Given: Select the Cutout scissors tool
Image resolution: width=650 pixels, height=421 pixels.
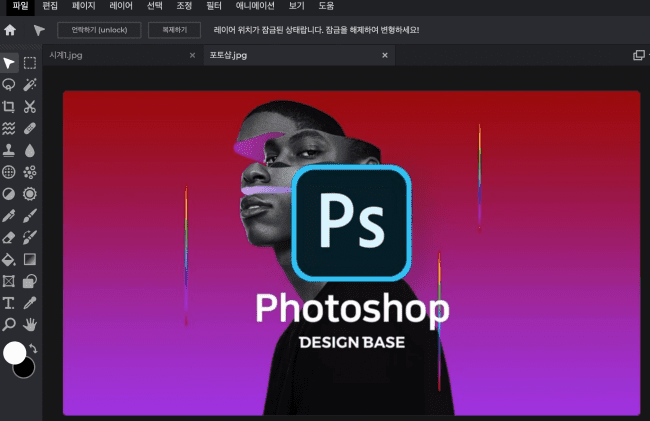Looking at the screenshot, I should coord(30,106).
